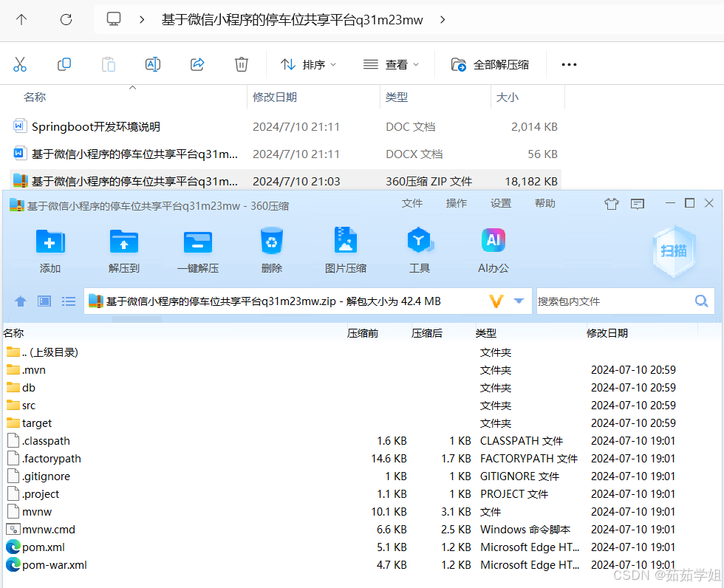Click the feedback message icon in 360压缩 title bar
This screenshot has height=588, width=724.
tap(638, 204)
